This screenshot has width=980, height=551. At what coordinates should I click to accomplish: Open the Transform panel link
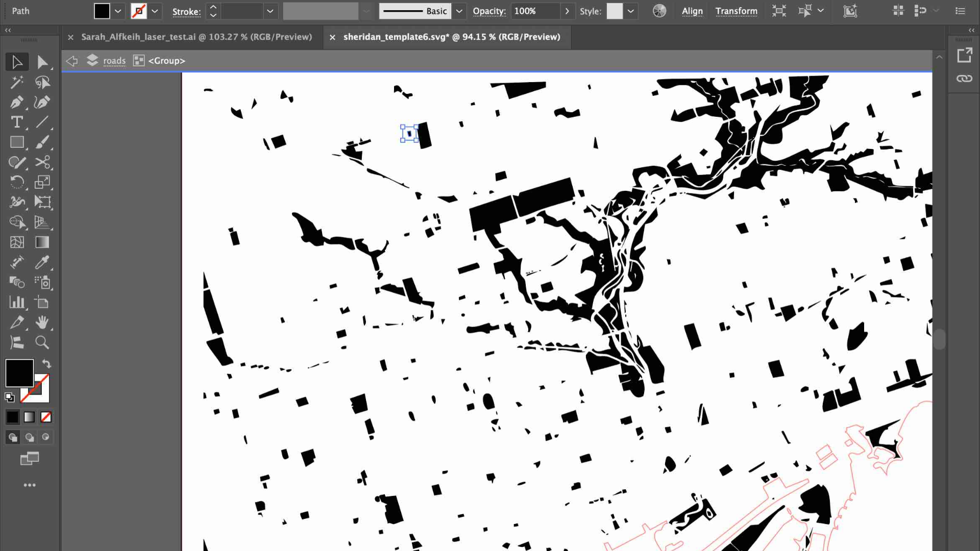(x=736, y=11)
